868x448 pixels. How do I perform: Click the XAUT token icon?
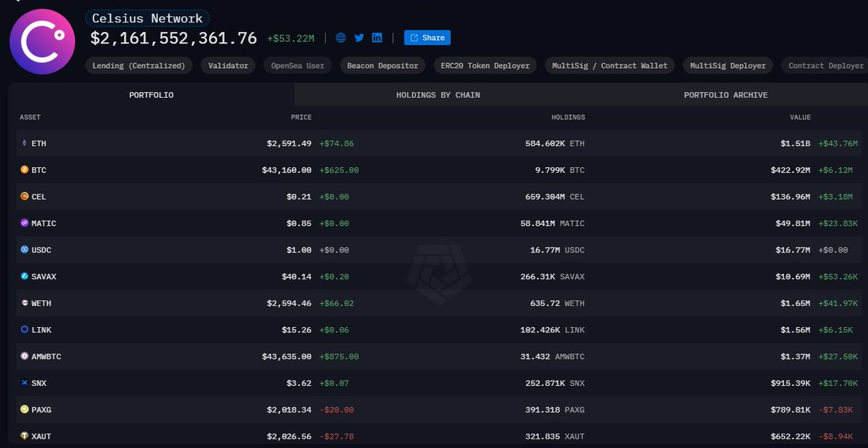point(24,436)
